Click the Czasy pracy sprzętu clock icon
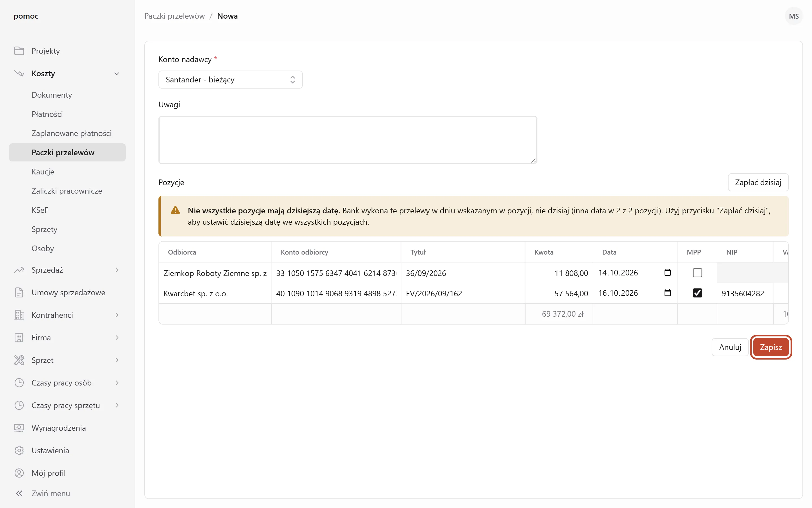The image size is (812, 508). (19, 405)
